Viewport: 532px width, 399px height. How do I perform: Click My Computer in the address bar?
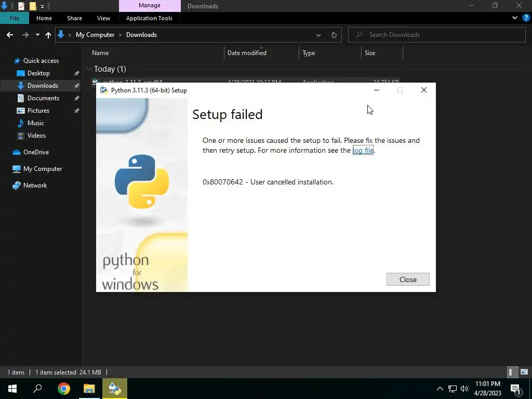[x=95, y=35]
